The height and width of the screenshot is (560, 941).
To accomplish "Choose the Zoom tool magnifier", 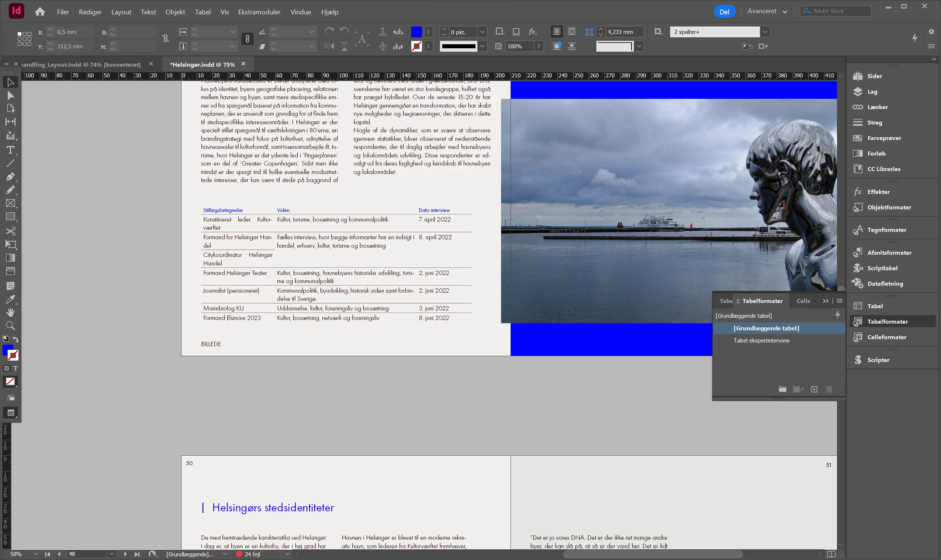I will click(x=10, y=326).
